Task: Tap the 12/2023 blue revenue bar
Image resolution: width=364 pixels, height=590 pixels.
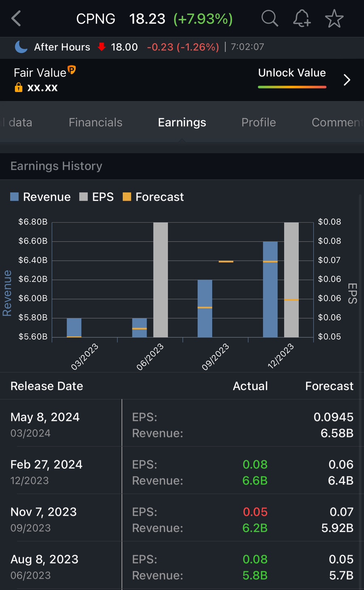Action: [x=270, y=290]
